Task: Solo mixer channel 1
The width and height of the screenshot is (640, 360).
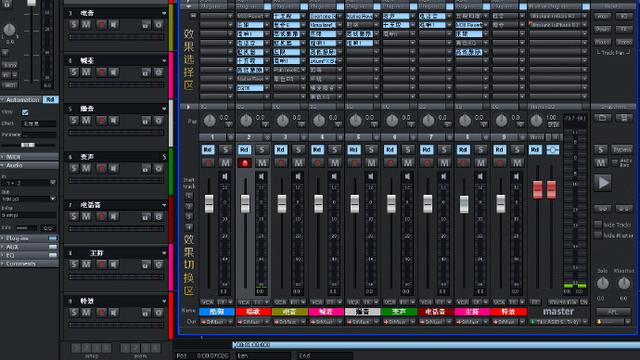Action: 225,150
